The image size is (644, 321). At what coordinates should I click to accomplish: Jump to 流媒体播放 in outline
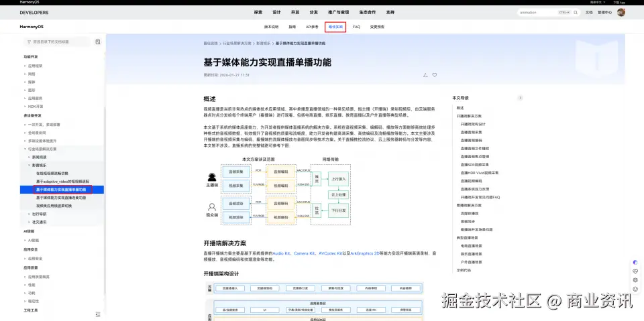coord(470,214)
